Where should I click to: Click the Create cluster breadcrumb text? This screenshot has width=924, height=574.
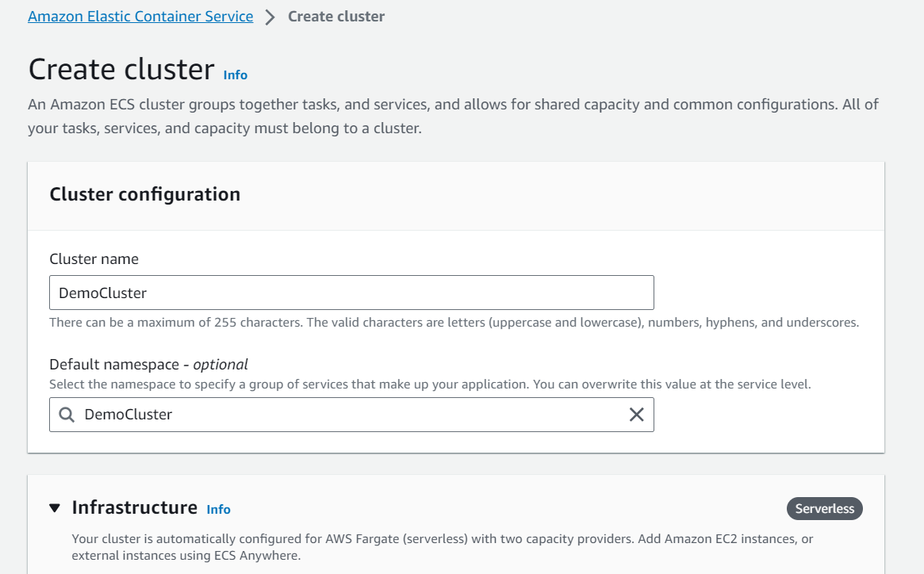[x=336, y=17]
